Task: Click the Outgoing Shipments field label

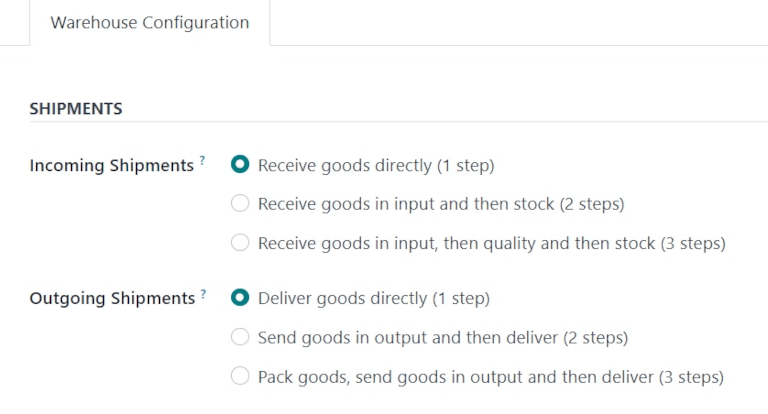Action: click(x=112, y=299)
